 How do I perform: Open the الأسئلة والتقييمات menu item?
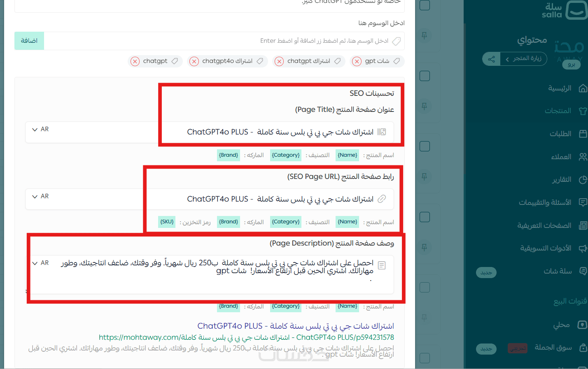(545, 202)
